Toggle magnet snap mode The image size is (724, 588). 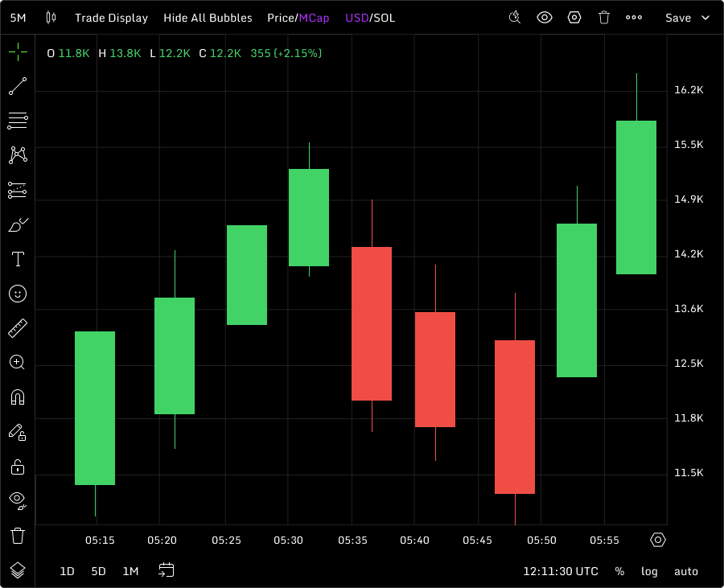[x=18, y=397]
